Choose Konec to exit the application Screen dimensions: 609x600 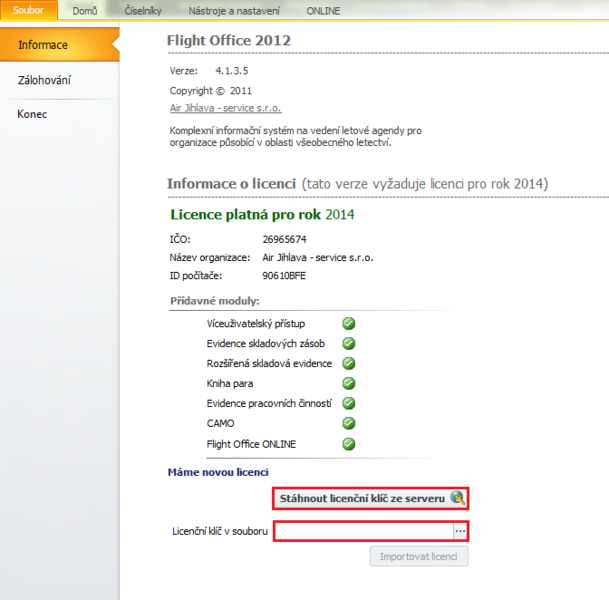(x=32, y=114)
